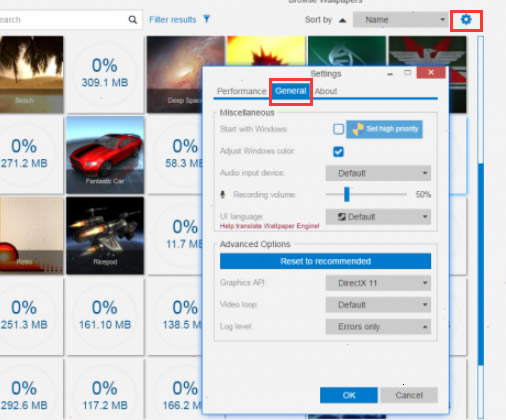Click the Set high priority button

[384, 129]
